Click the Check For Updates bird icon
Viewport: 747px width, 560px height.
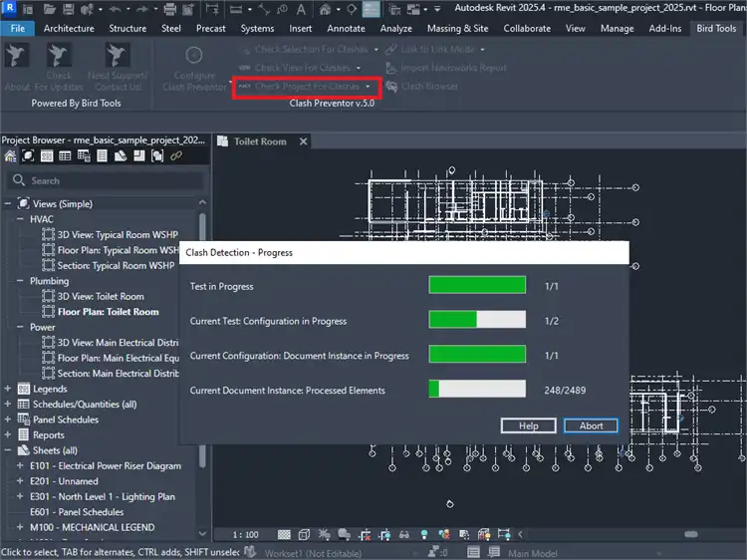click(x=59, y=56)
